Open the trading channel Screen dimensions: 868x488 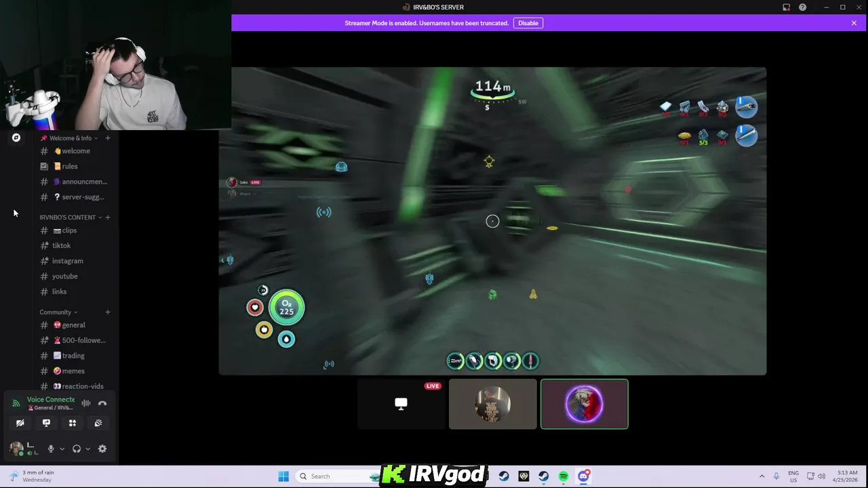75,356
